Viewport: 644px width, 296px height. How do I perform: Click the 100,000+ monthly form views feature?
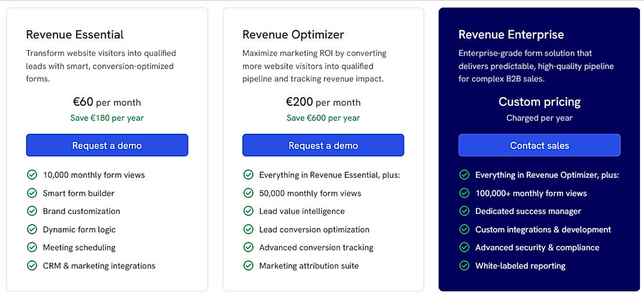[531, 193]
